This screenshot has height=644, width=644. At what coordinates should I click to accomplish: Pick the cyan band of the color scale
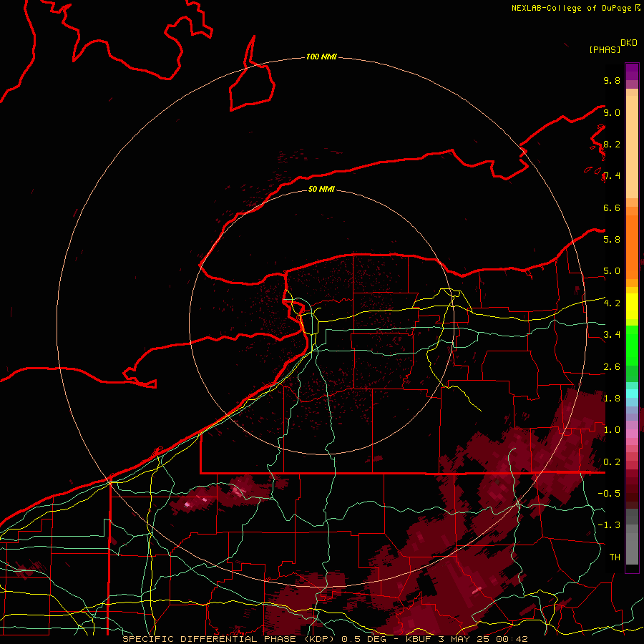pyautogui.click(x=632, y=394)
